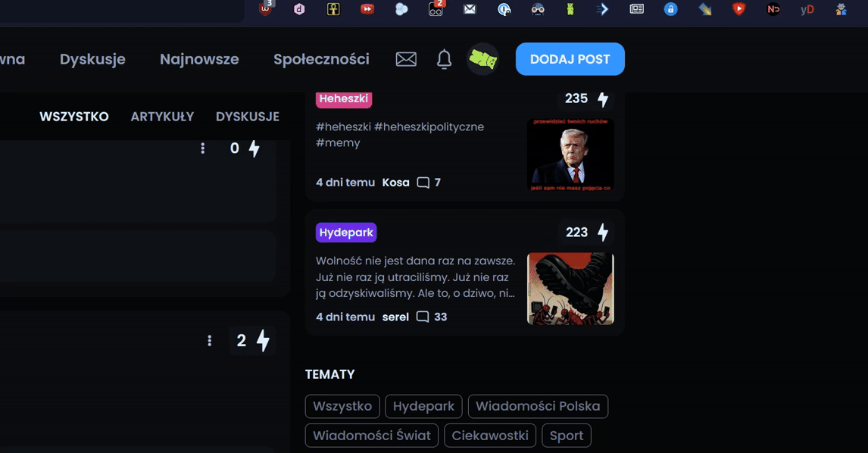Open the messages envelope icon
The width and height of the screenshot is (868, 453).
point(406,59)
